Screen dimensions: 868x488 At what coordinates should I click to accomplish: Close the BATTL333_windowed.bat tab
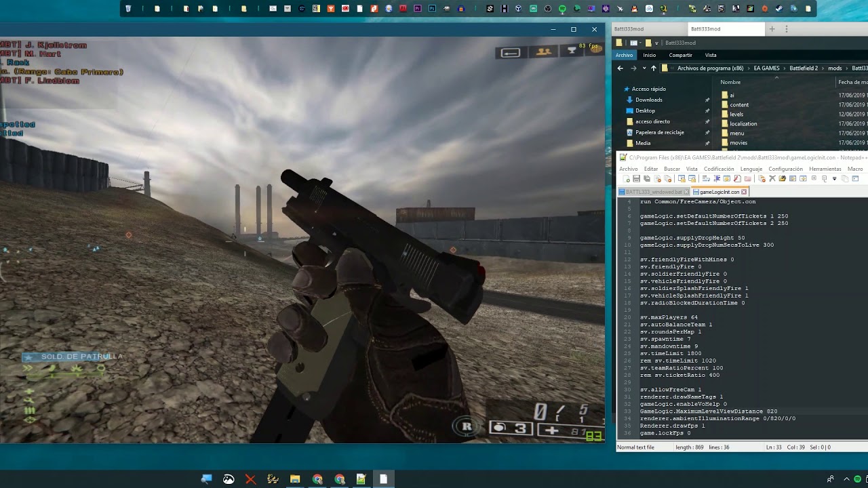coord(686,192)
